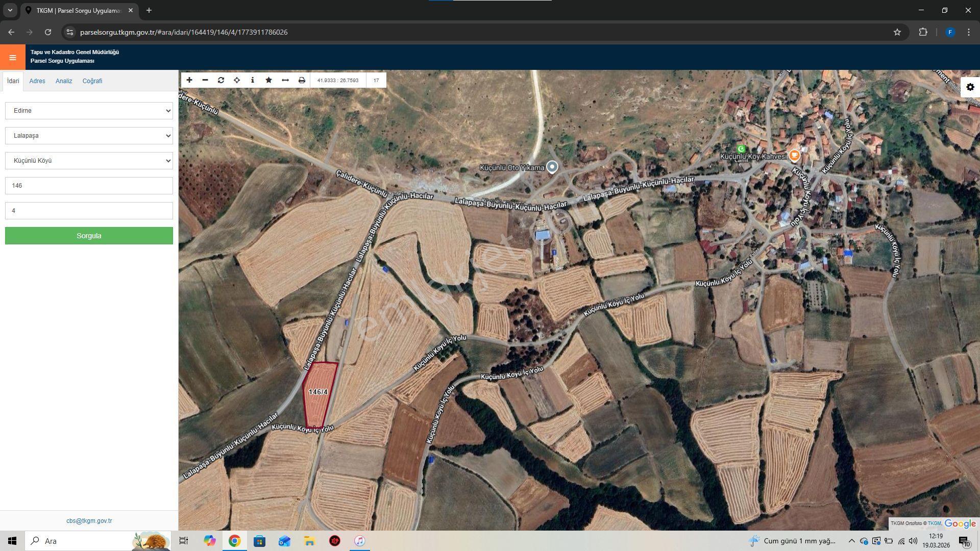Viewport: 980px width, 551px height.
Task: Open the cbs@tkgm.gov.tr email link
Action: point(89,521)
